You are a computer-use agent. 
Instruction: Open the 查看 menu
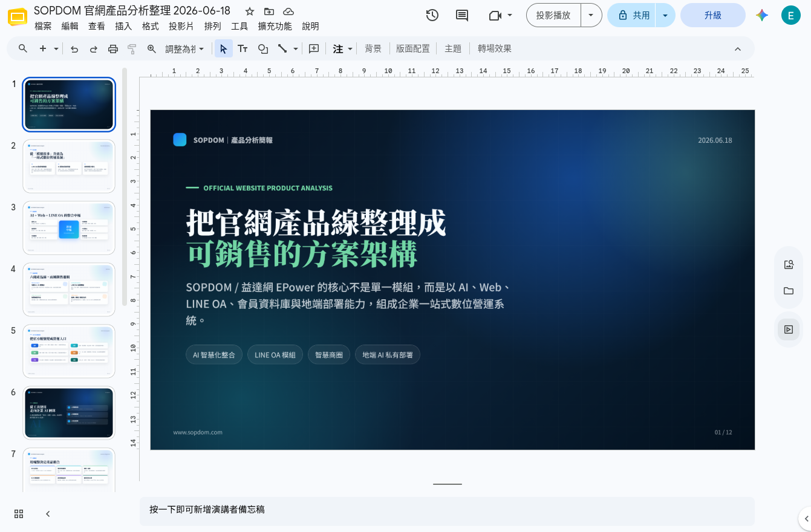97,26
